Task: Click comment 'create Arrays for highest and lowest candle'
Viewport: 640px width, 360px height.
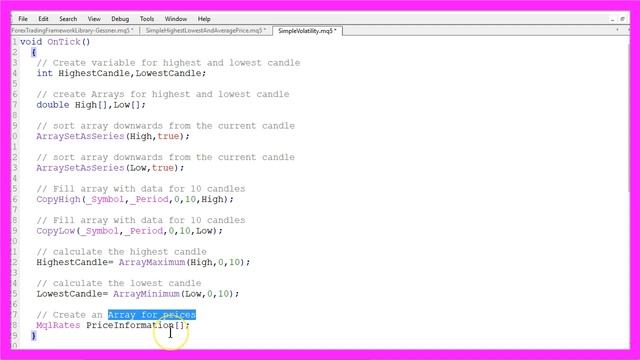Action: [x=163, y=94]
